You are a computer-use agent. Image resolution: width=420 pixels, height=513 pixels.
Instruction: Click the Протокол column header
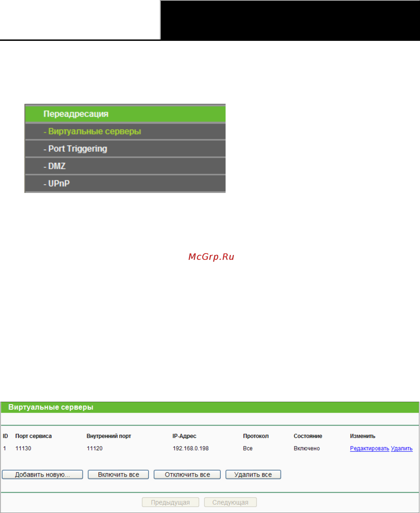(256, 436)
